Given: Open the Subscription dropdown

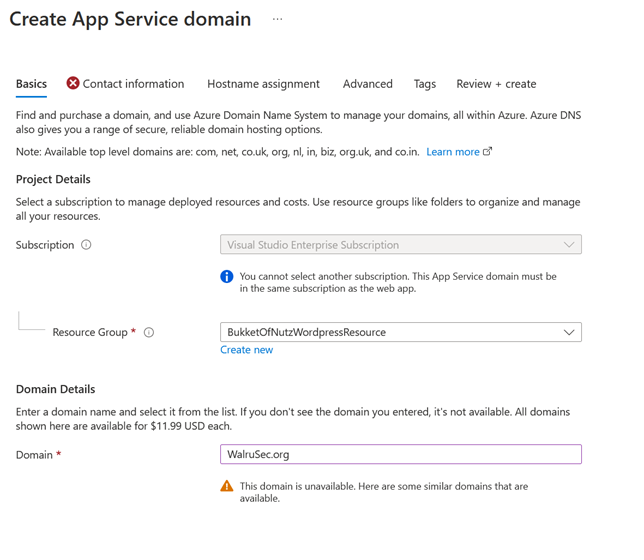Looking at the screenshot, I should point(401,244).
